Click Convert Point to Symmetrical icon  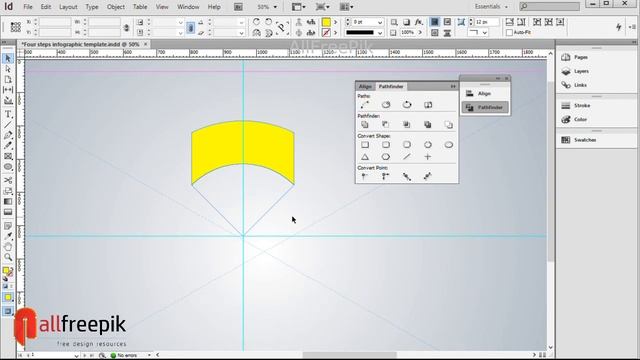[x=428, y=176]
